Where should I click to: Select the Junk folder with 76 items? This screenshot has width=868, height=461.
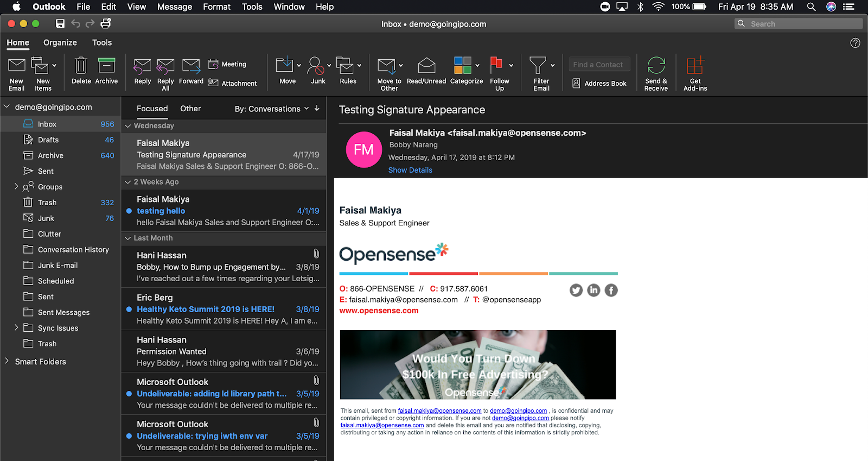[60, 218]
